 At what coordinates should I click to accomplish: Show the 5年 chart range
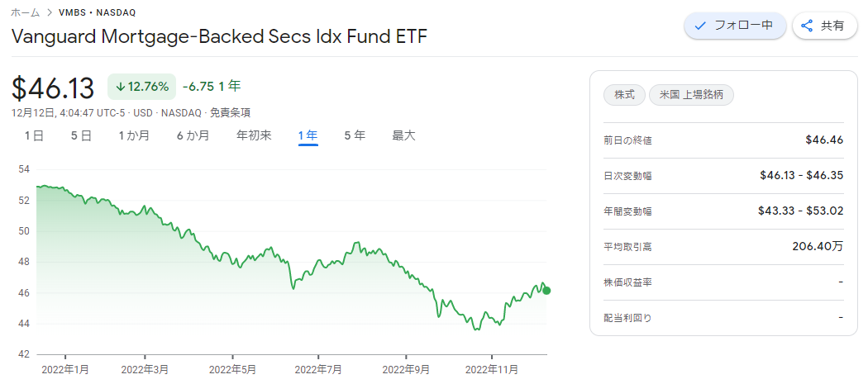coord(355,135)
